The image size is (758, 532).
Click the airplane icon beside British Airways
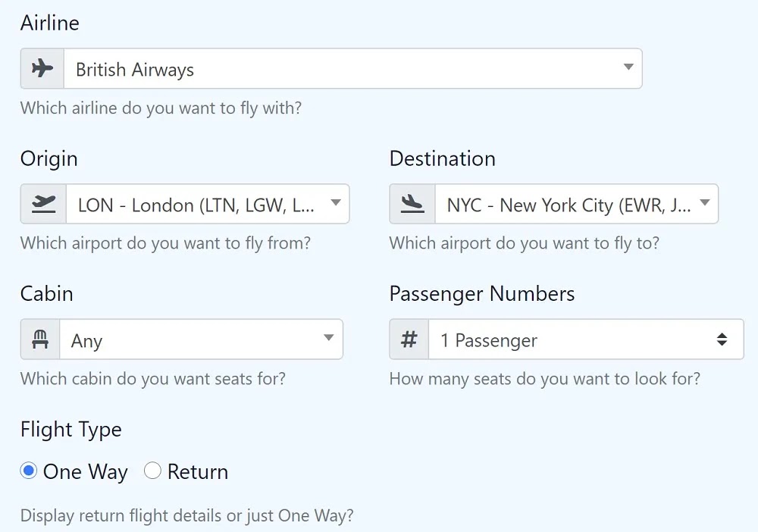pos(42,68)
